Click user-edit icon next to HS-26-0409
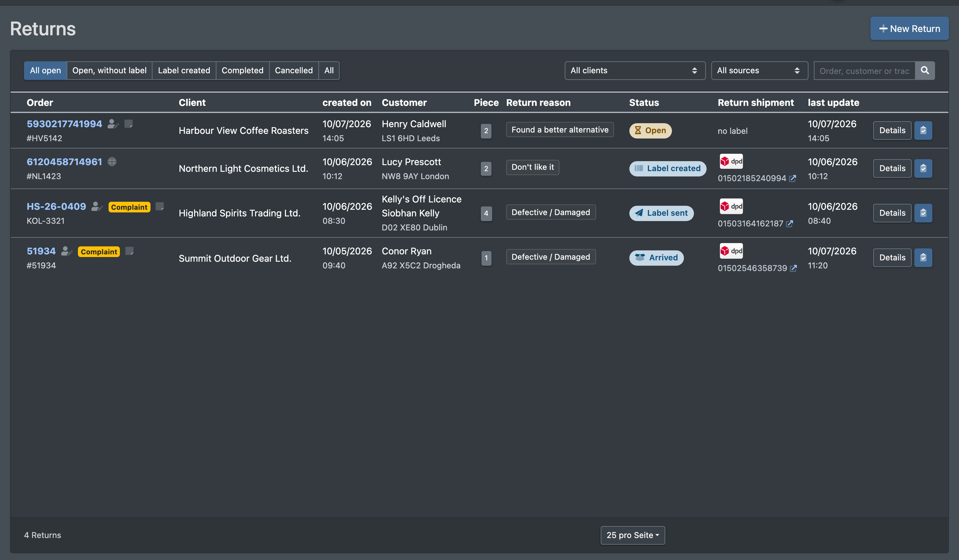 point(97,206)
